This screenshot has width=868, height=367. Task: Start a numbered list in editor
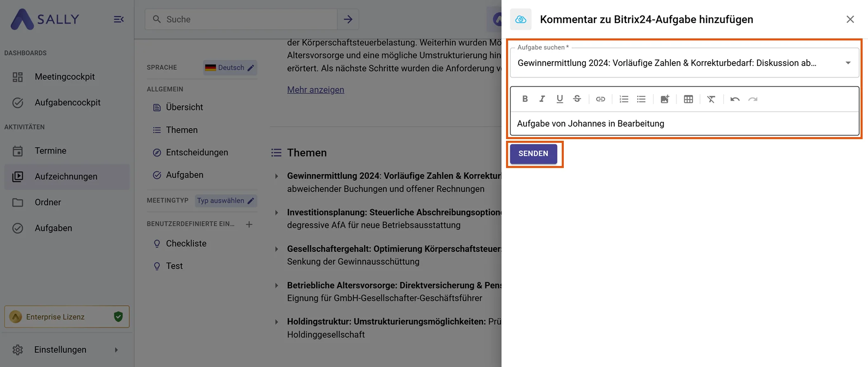tap(624, 99)
